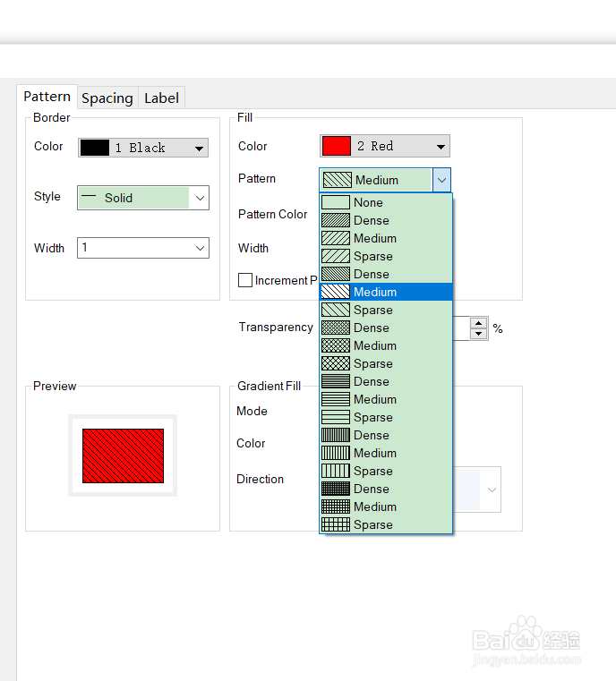
Task: Choose dense square grid pattern icon
Action: (x=336, y=489)
